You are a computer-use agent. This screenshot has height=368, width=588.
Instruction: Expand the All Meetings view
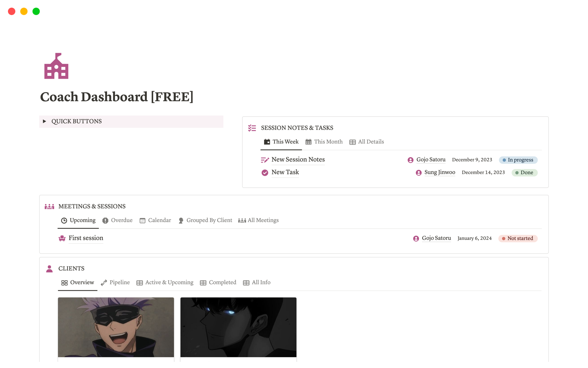tap(262, 220)
